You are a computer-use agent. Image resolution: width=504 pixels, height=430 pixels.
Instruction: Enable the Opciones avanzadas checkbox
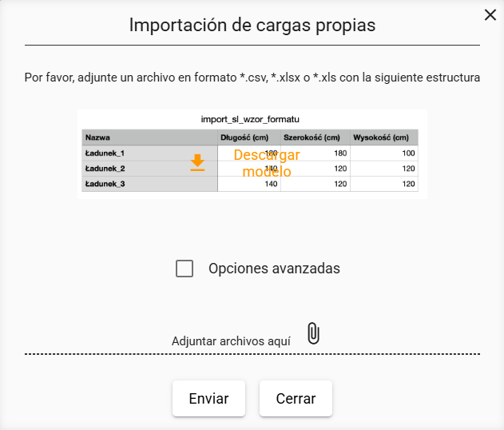[185, 269]
